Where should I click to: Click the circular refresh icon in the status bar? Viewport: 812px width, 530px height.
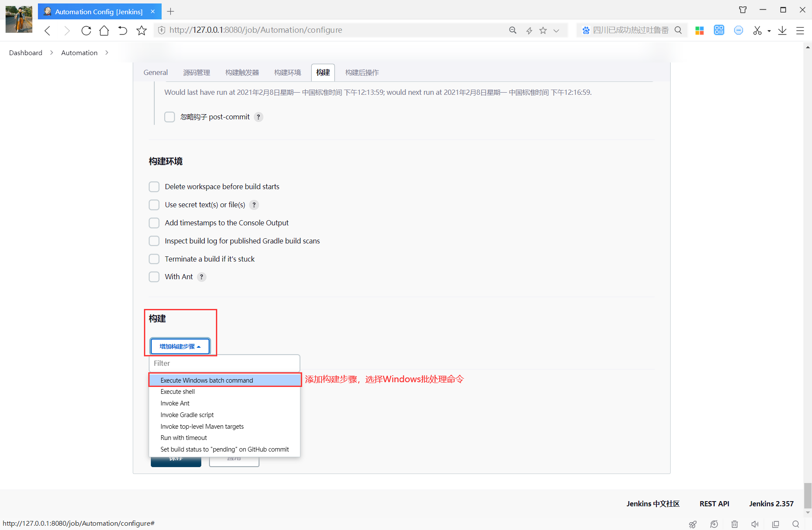point(714,524)
